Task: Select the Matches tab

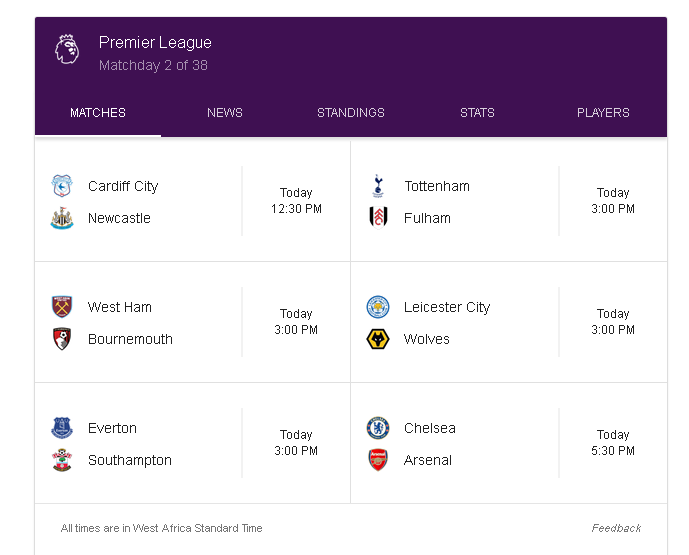Action: click(x=98, y=113)
